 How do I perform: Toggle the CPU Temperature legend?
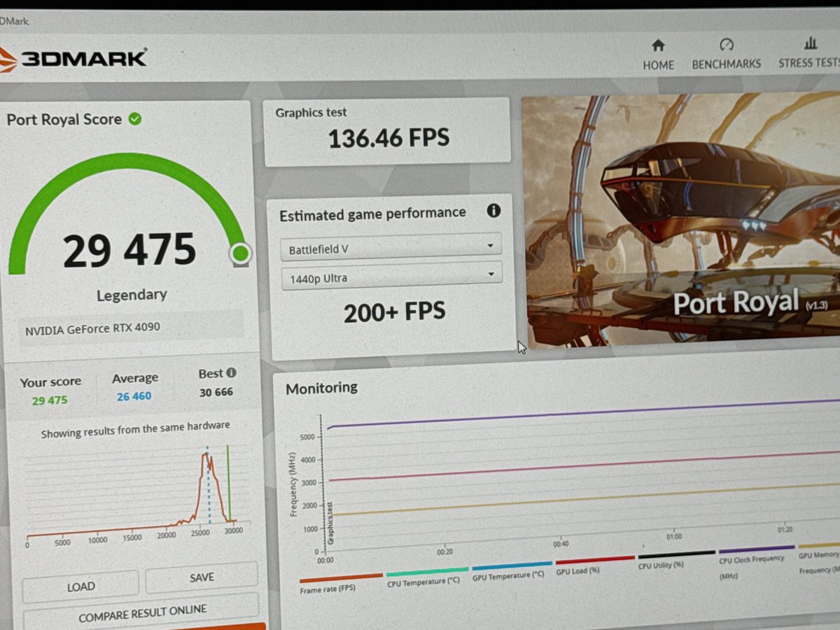[426, 577]
